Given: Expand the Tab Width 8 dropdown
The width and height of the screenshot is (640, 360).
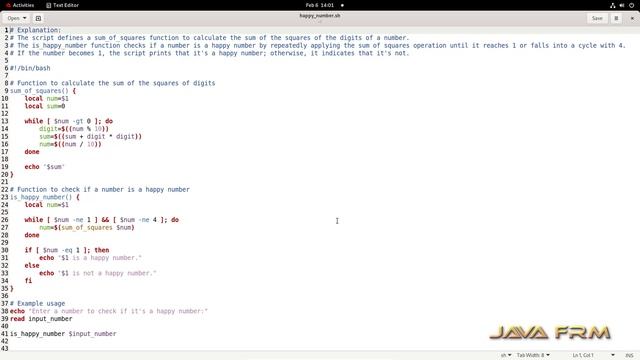Looking at the screenshot, I should tap(533, 355).
